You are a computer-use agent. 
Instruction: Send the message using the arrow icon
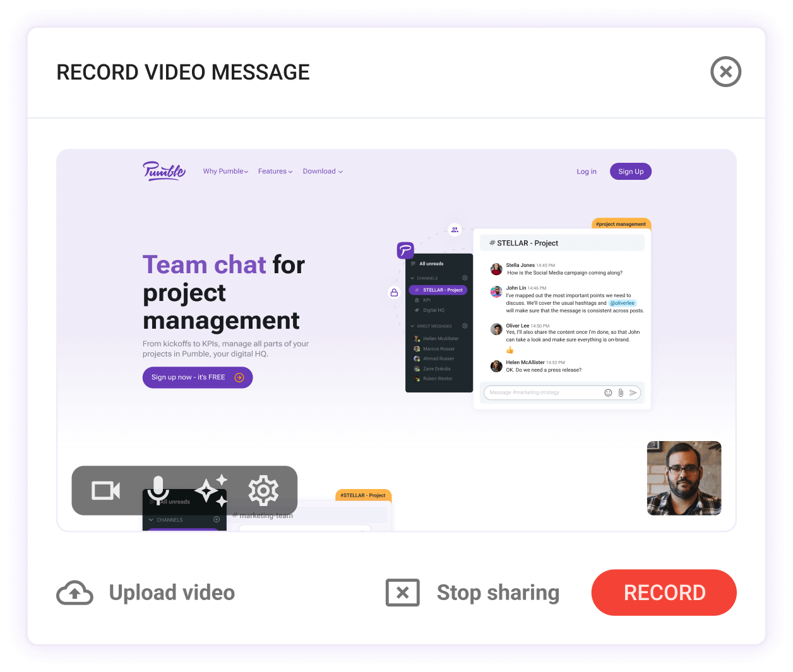point(633,392)
